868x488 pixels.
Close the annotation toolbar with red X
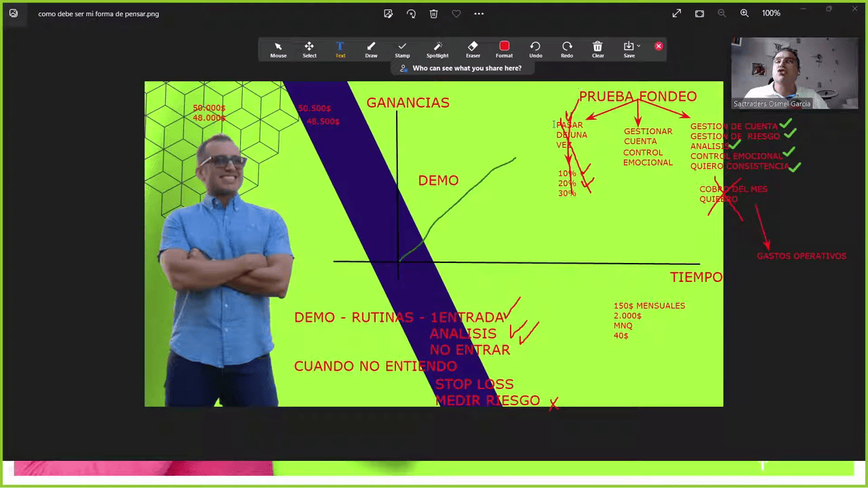pyautogui.click(x=658, y=46)
